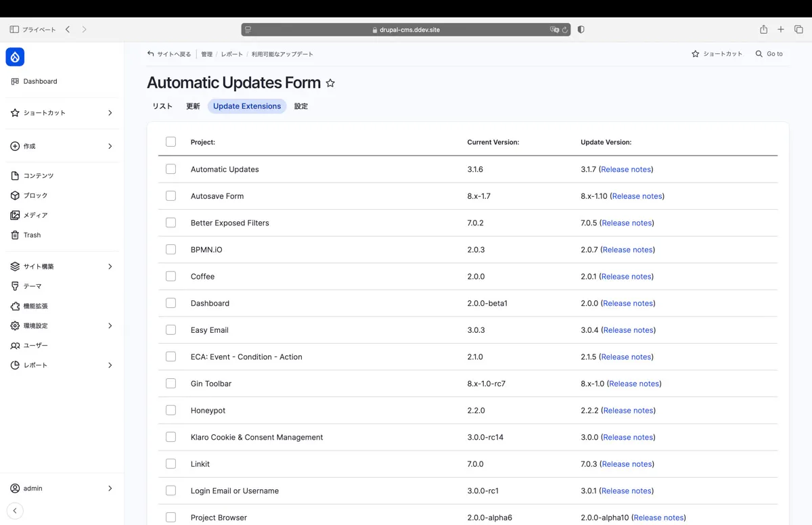Expand the レポート sidebar chevron
812x525 pixels.
click(x=110, y=365)
